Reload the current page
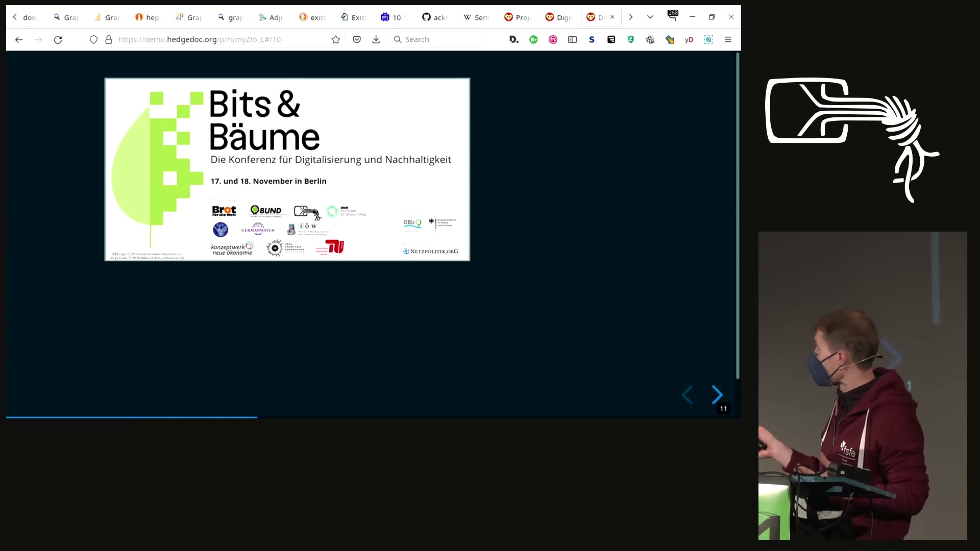The image size is (980, 551). pos(58,39)
